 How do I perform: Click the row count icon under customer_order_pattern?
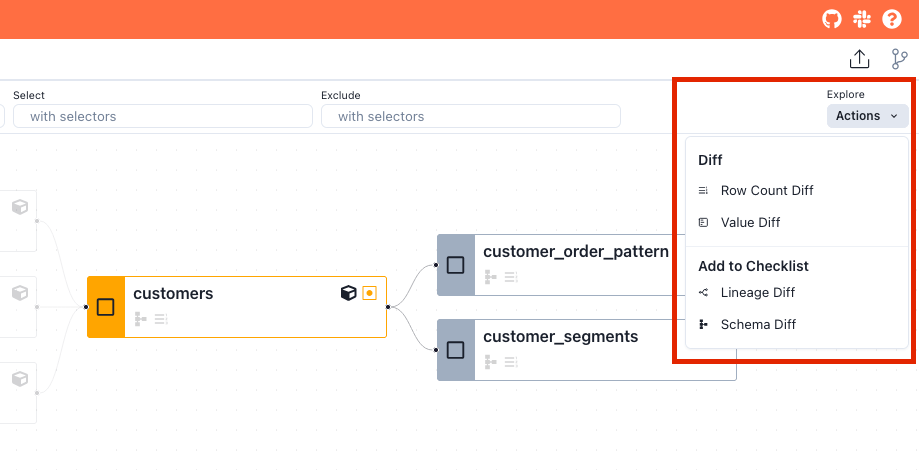pos(511,277)
